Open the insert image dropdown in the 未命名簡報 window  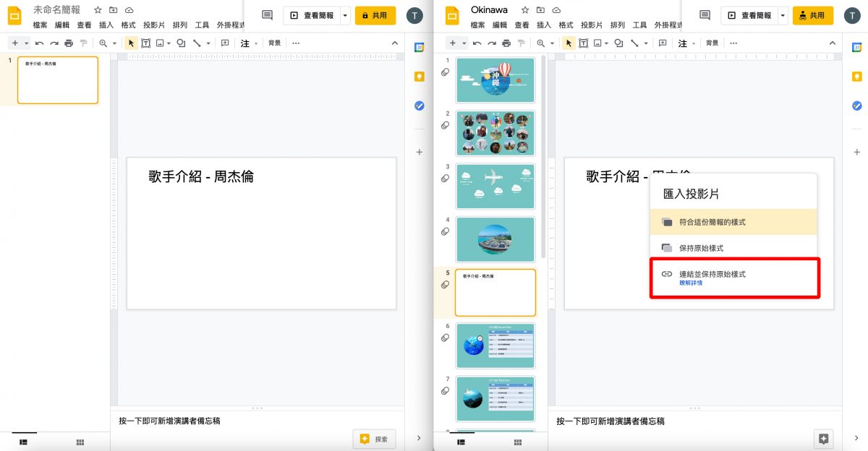[169, 43]
